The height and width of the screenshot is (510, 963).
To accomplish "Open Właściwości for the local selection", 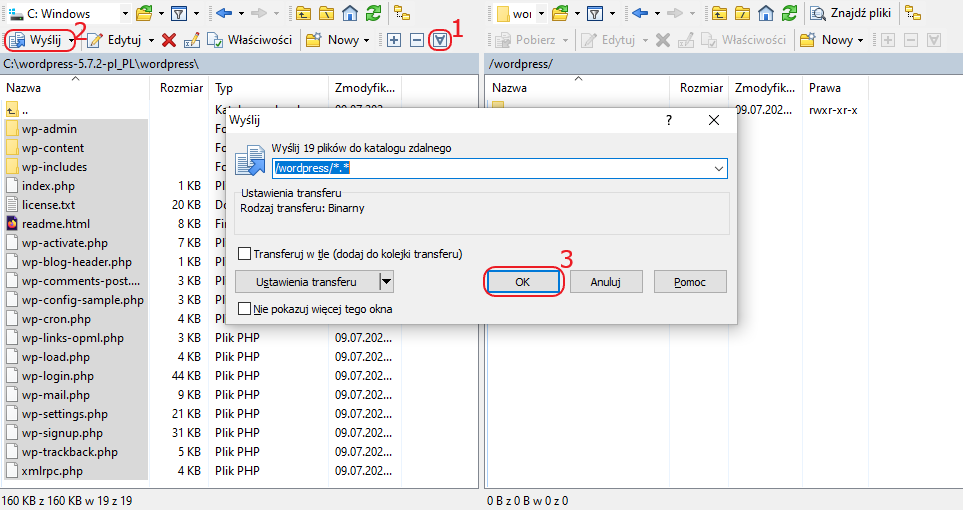I will (249, 40).
